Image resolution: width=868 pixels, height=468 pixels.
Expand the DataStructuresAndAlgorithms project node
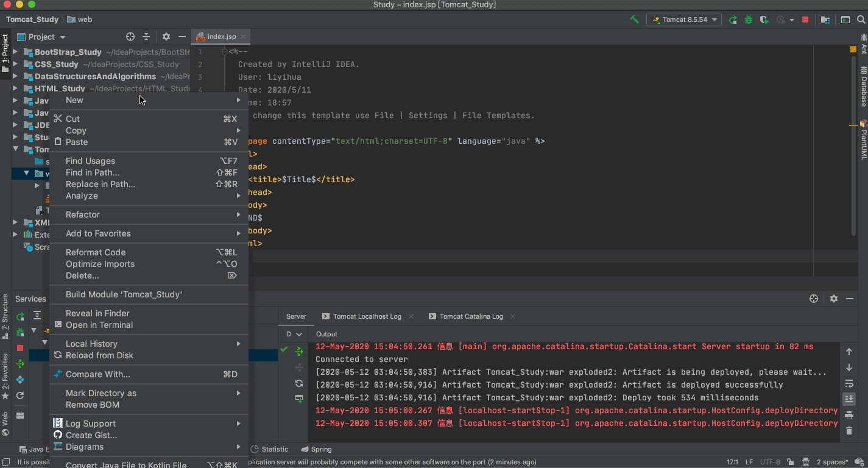coord(16,76)
